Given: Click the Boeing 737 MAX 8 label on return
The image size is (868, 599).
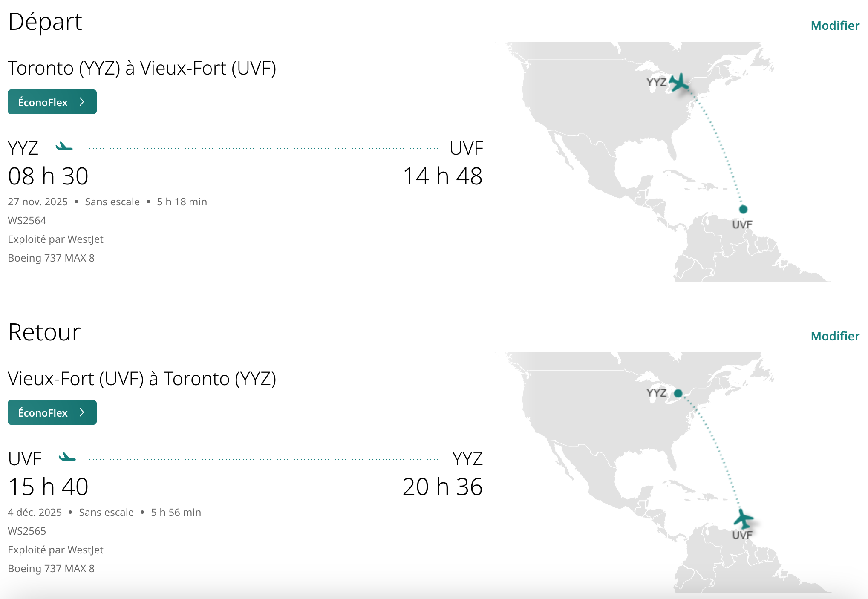Looking at the screenshot, I should (51, 568).
